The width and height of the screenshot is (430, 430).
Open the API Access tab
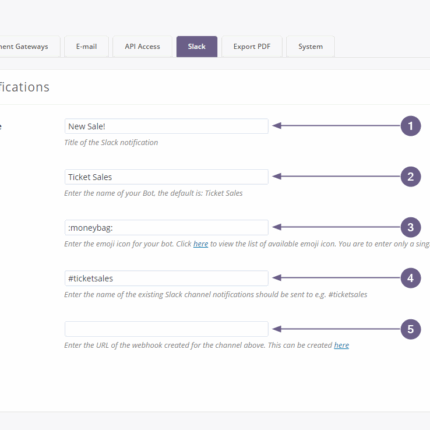click(142, 47)
